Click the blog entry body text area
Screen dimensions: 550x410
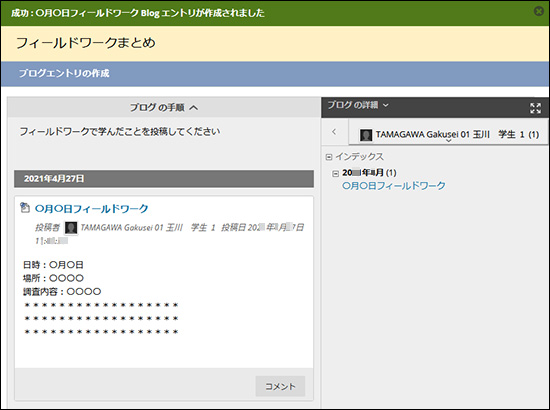coord(164,298)
